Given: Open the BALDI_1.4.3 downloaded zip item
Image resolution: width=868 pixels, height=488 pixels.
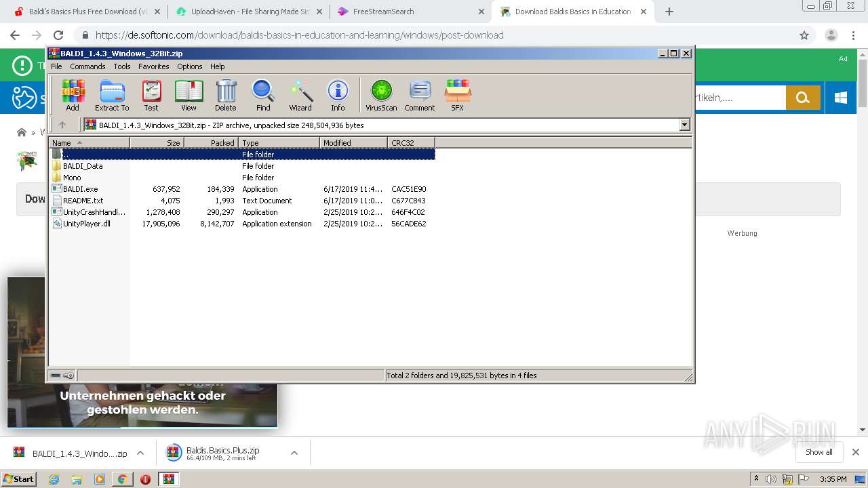Looking at the screenshot, I should click(70, 453).
